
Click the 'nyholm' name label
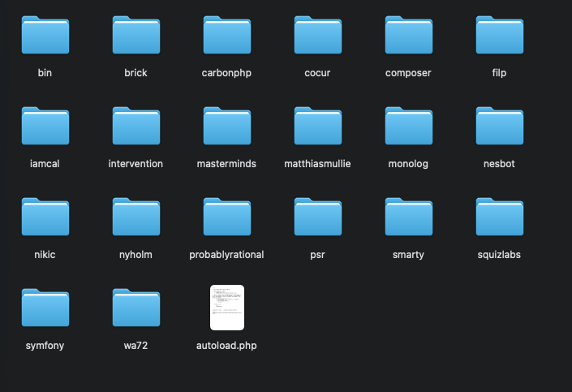[x=135, y=255]
